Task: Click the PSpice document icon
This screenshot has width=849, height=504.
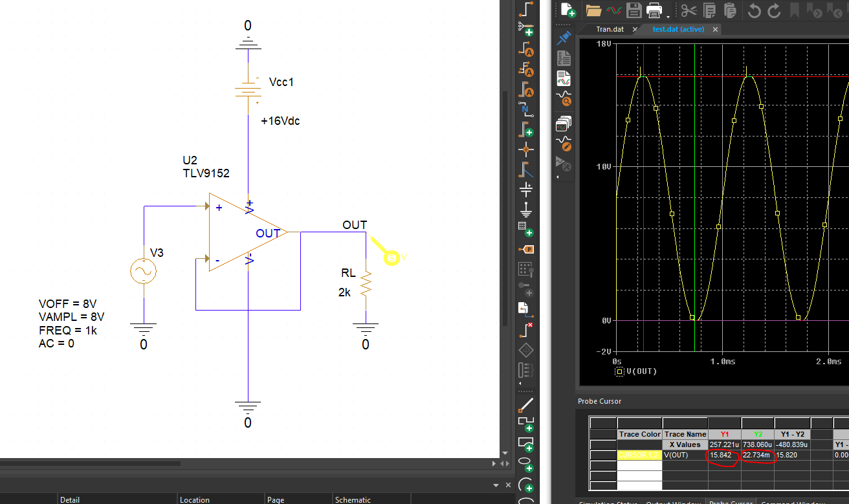Action: [564, 58]
